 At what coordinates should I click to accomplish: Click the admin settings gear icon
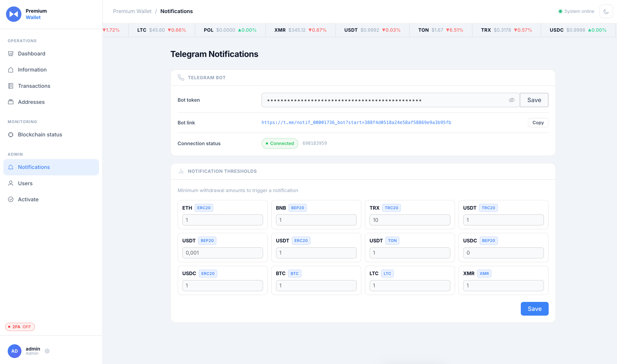(x=47, y=351)
